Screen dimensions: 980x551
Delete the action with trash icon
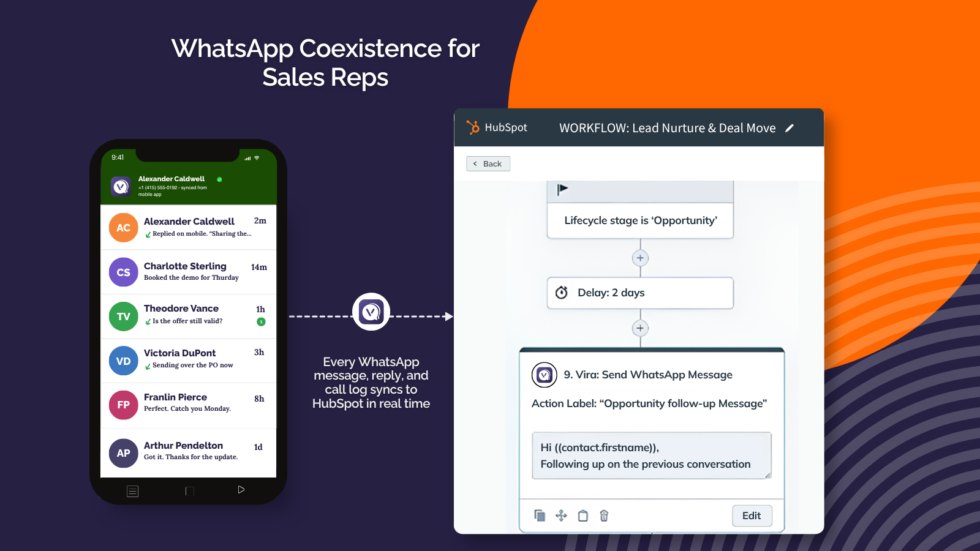pos(604,515)
